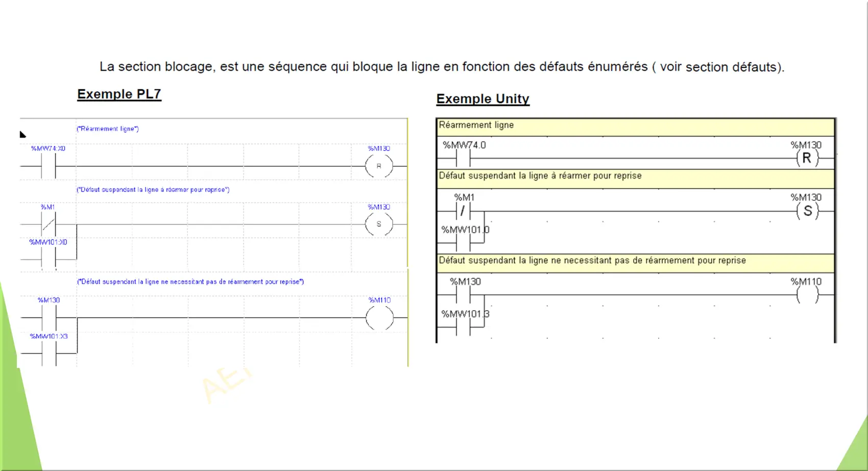Select the PL7 contact under %MW101:X0

tap(49, 259)
